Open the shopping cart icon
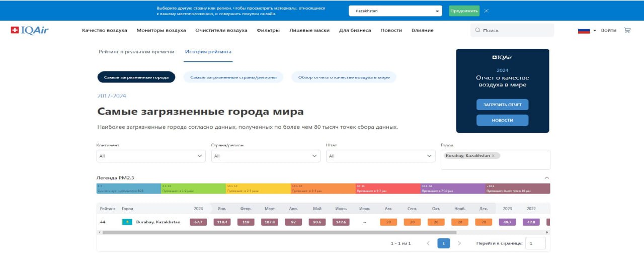The width and height of the screenshot is (644, 265). pyautogui.click(x=627, y=30)
